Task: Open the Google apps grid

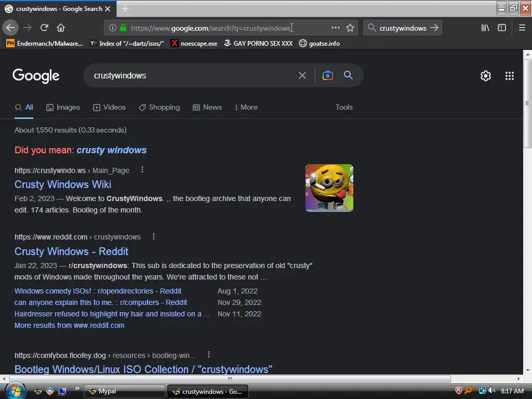Action: point(509,76)
